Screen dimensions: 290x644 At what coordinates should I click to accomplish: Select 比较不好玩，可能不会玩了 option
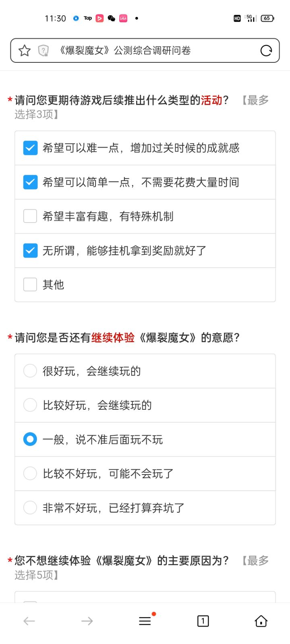pos(30,473)
